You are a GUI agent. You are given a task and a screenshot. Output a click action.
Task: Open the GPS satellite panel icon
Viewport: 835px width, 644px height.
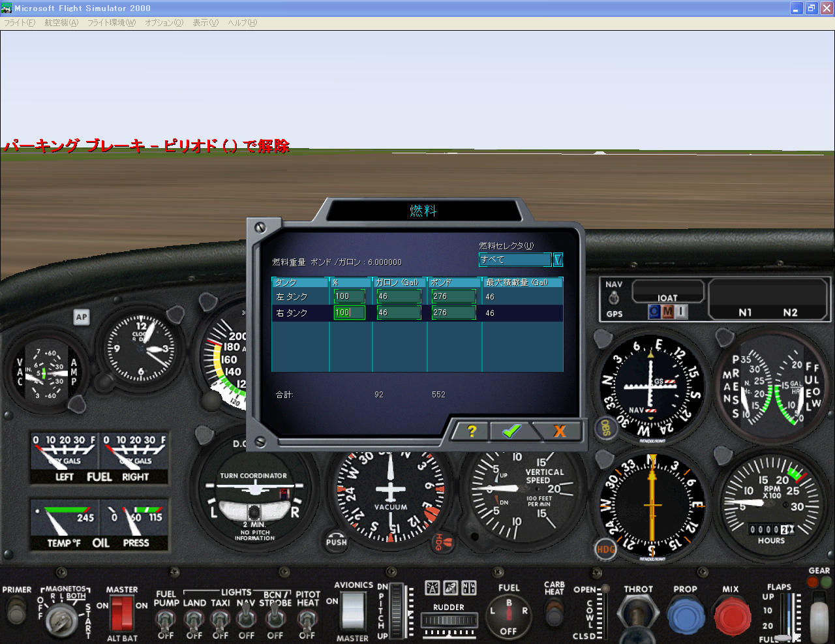(x=451, y=588)
